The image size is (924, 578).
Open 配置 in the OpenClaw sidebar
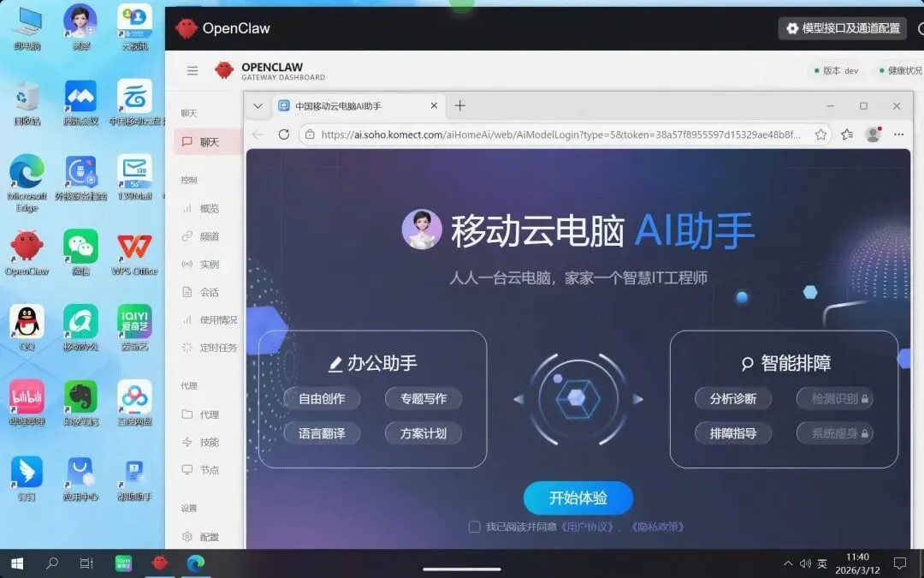(x=209, y=537)
